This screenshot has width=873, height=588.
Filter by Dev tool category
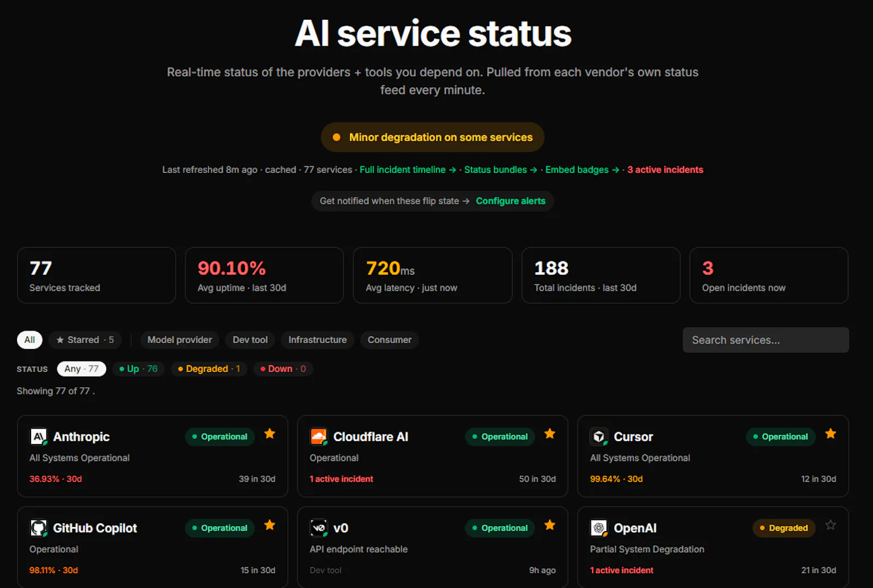point(250,340)
